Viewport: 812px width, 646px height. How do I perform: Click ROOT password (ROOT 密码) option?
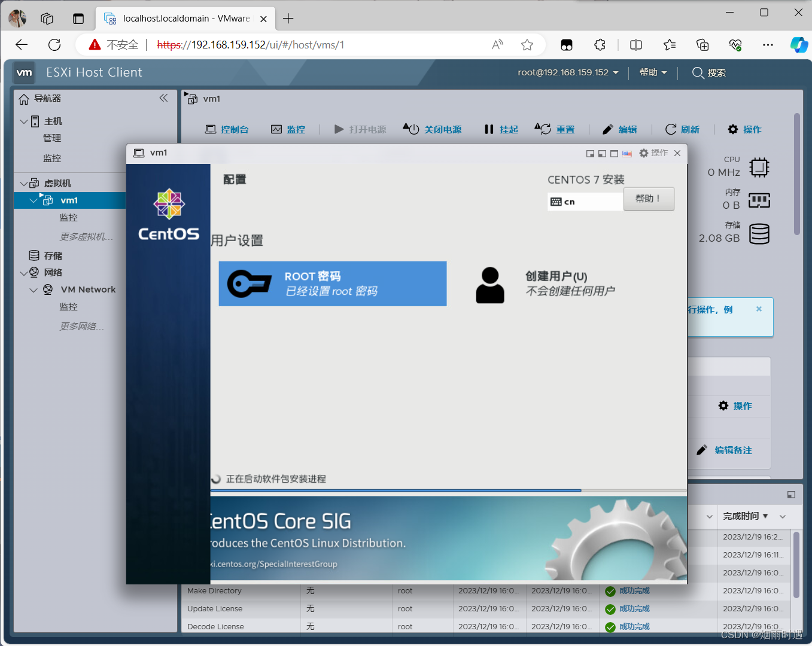pos(333,284)
